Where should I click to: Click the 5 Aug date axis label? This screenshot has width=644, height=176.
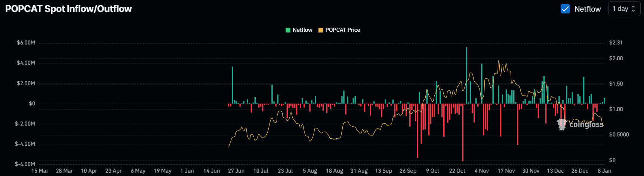pos(310,171)
